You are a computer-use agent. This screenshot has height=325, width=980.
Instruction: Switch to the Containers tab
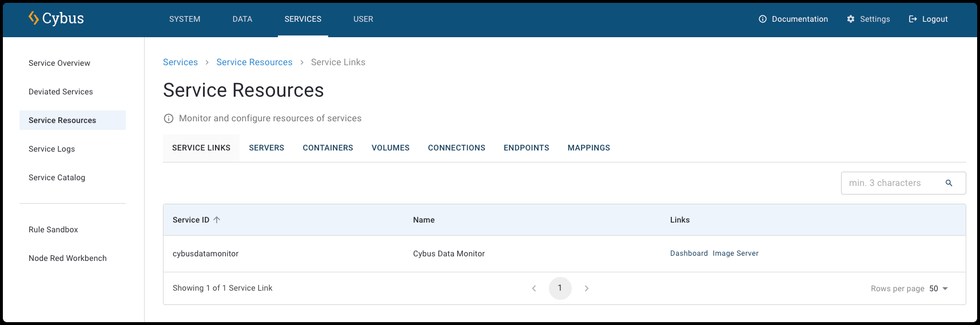coord(328,148)
